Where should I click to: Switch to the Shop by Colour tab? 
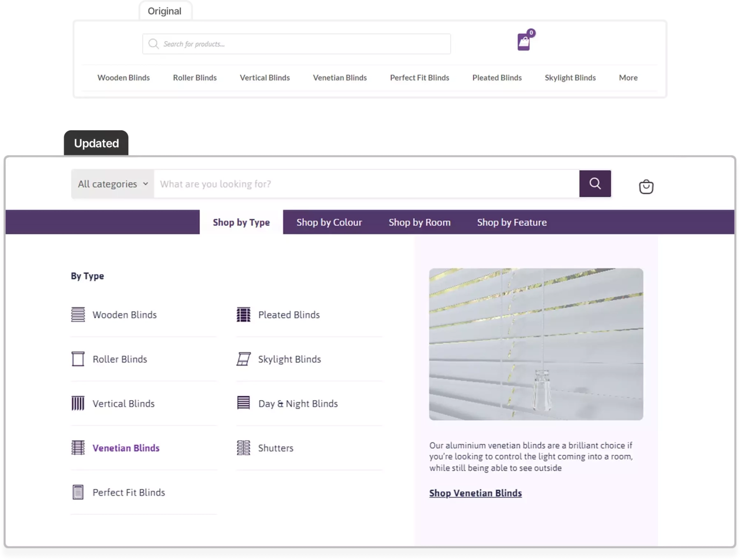(x=329, y=222)
